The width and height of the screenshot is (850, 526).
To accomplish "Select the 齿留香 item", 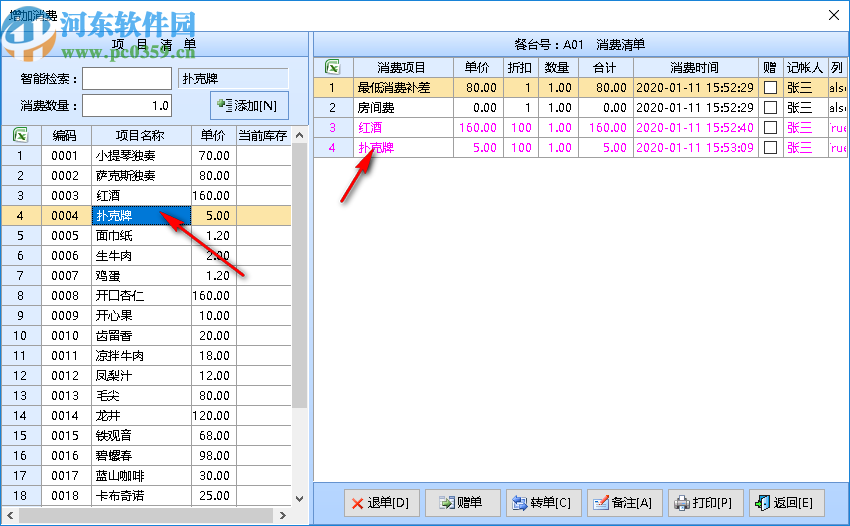I will 141,336.
